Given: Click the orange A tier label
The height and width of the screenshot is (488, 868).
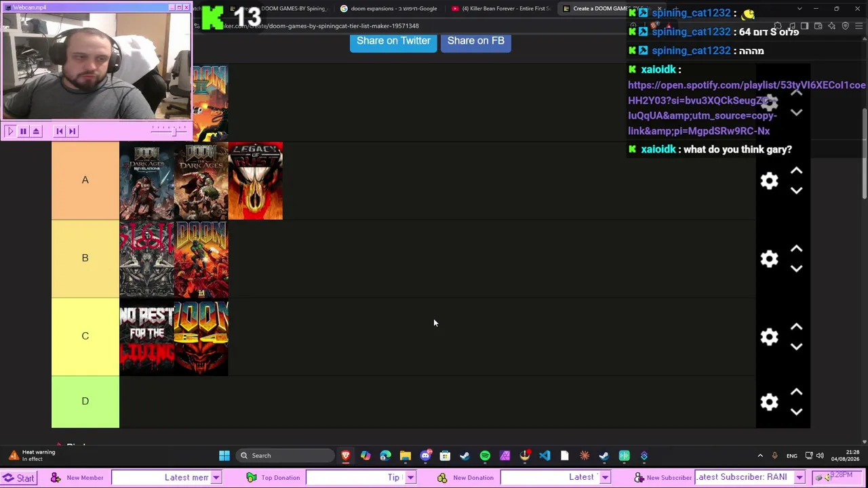Looking at the screenshot, I should (85, 181).
